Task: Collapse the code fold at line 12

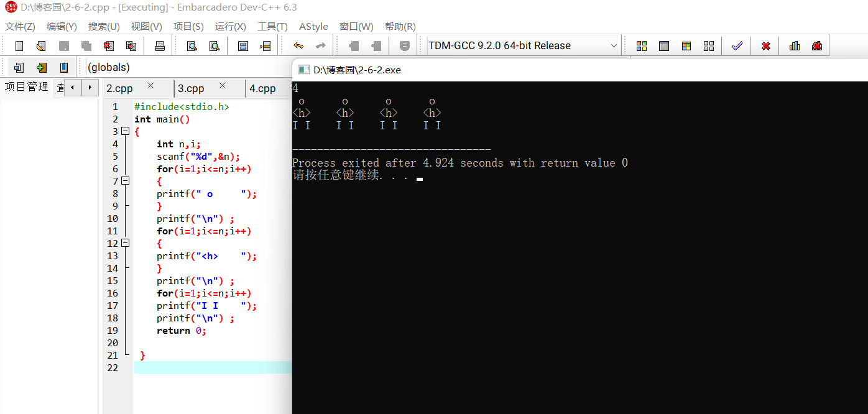Action: pos(125,243)
